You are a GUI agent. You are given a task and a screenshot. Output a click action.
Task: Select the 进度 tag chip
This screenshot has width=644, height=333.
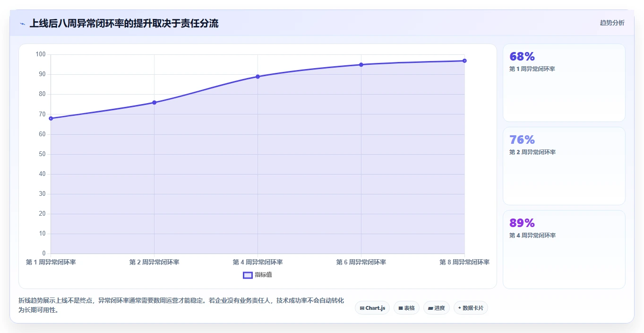coord(437,308)
